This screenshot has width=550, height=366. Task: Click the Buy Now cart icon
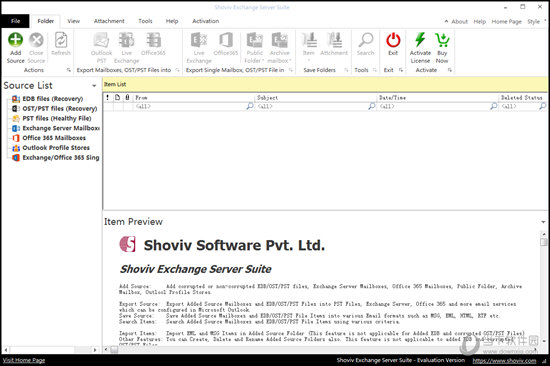coord(442,40)
